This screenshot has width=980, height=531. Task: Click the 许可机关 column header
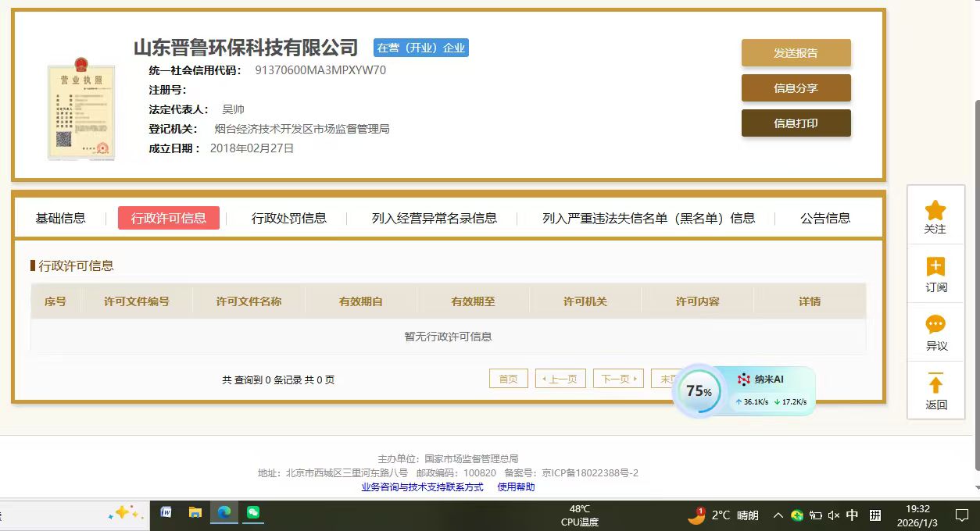click(x=585, y=301)
